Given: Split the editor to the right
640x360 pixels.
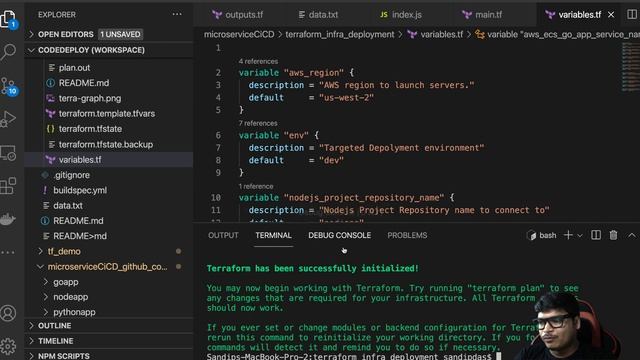Looking at the screenshot, I should click(631, 14).
